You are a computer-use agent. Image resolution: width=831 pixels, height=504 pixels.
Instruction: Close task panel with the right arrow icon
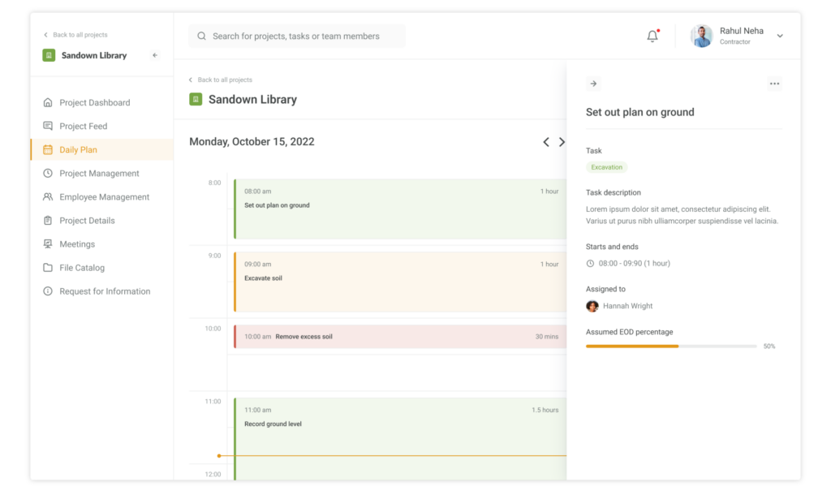(x=593, y=84)
